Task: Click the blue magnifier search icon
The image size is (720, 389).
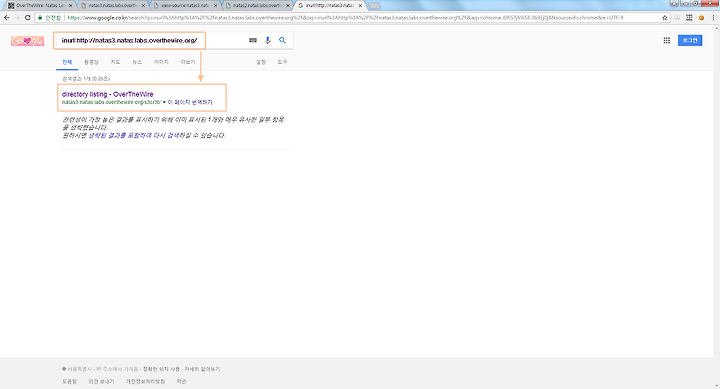Action: (282, 40)
